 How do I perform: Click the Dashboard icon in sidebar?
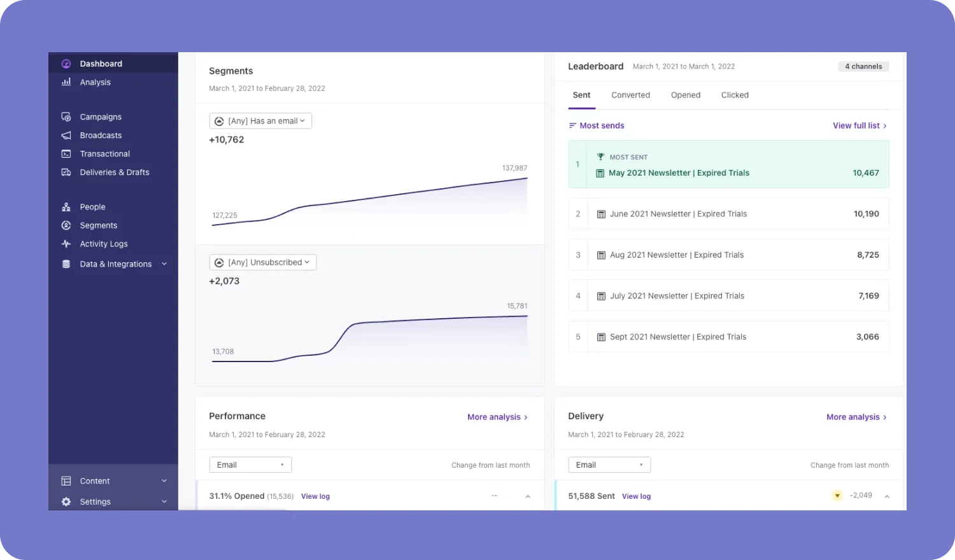point(66,64)
